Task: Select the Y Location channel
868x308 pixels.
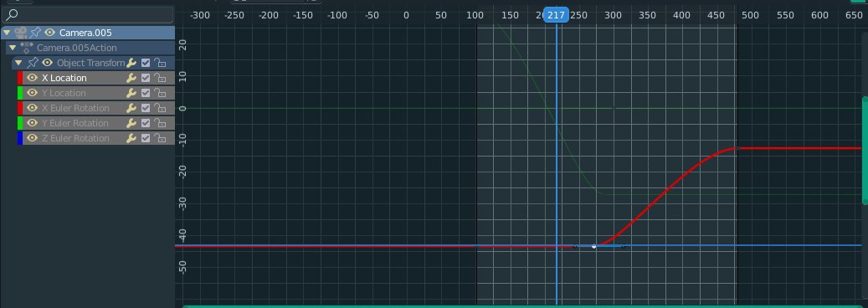Action: (64, 93)
